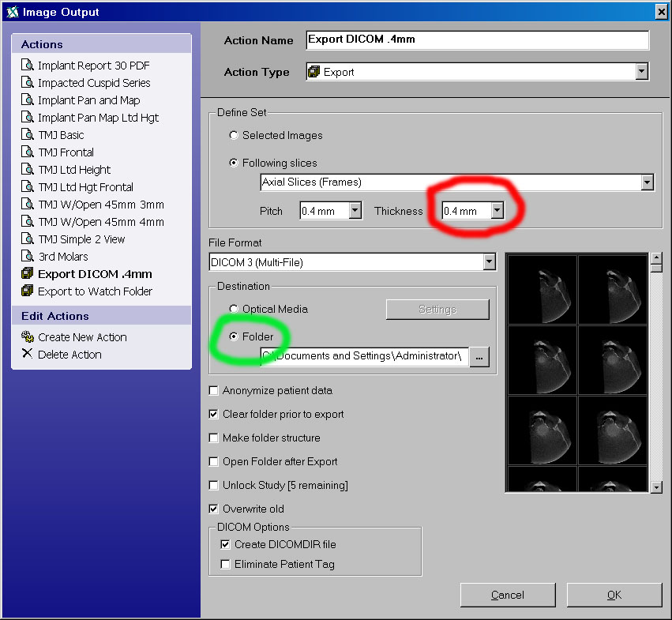Click the folder browse (...) button
The image size is (672, 620).
[479, 357]
